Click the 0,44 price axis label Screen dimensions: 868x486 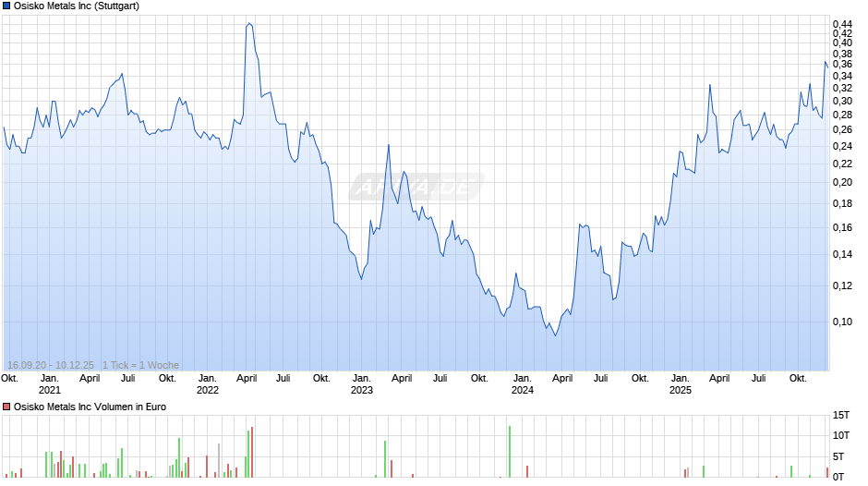842,24
